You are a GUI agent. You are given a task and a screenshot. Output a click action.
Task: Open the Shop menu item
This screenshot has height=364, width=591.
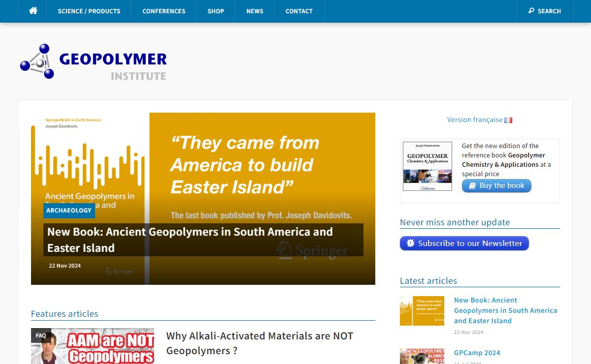[x=216, y=11]
